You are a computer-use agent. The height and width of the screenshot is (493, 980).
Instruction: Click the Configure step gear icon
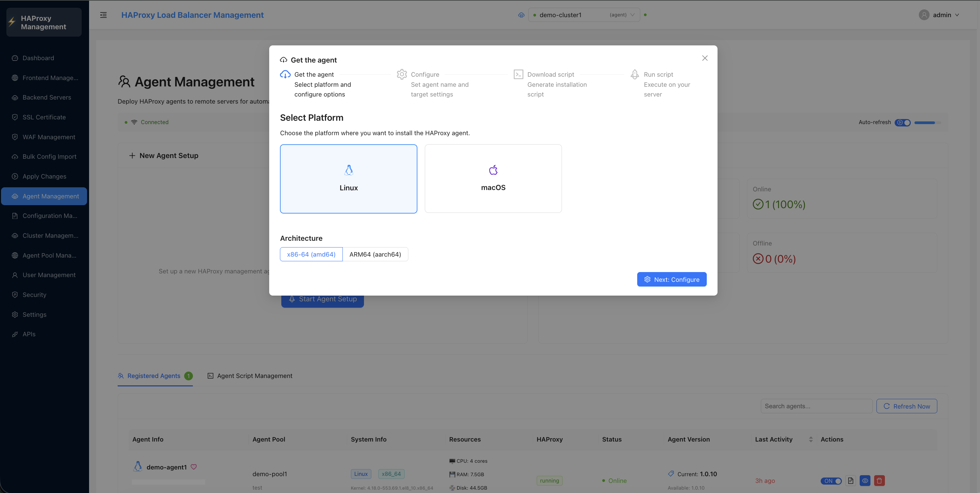(402, 74)
